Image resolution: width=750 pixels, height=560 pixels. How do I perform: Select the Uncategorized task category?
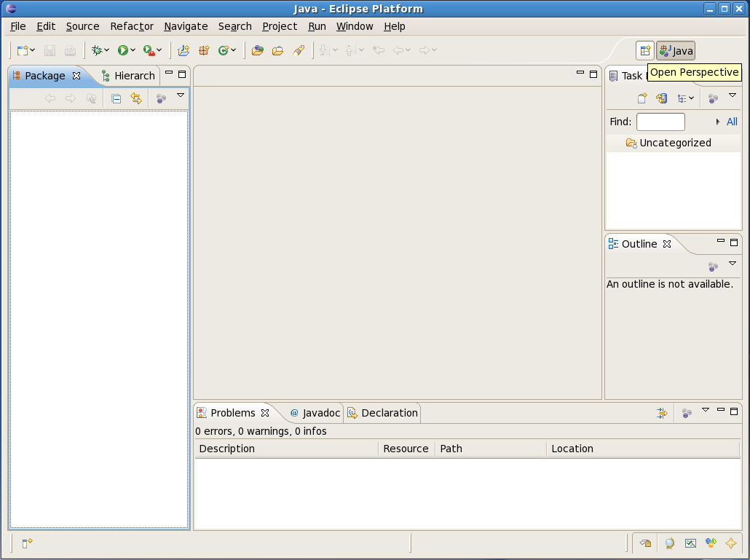[x=674, y=143]
